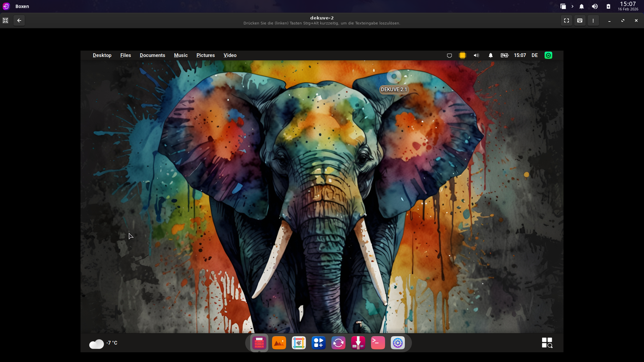This screenshot has height=362, width=644.
Task: Open the keyboard shortcuts send menu
Action: (580, 20)
